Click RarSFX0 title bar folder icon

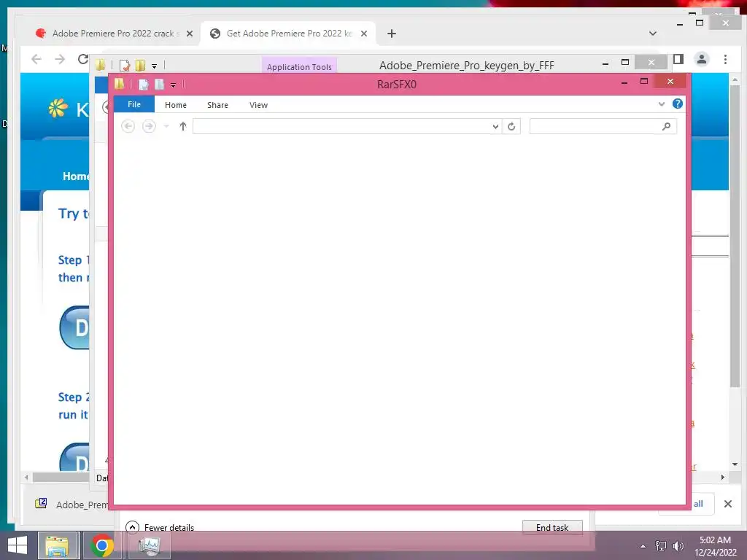click(119, 84)
